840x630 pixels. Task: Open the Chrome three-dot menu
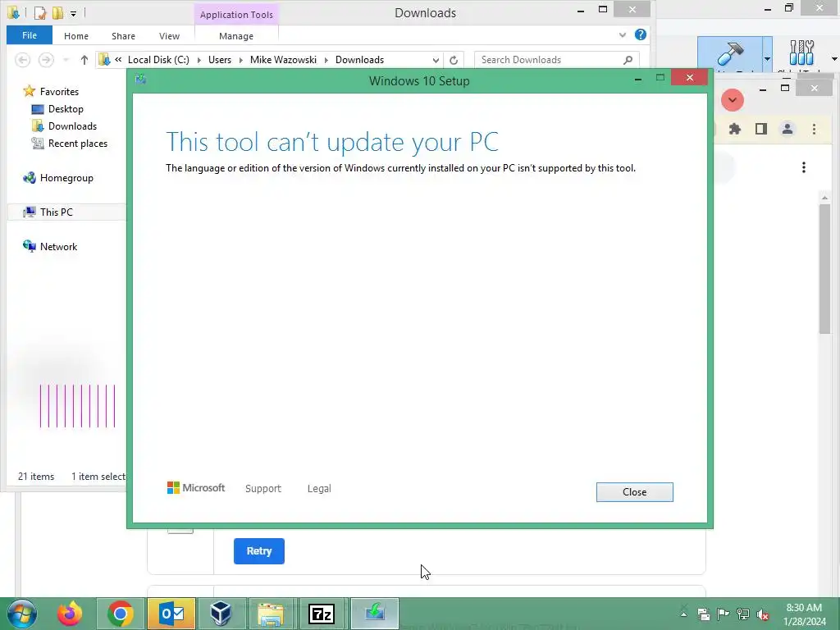[x=814, y=129]
